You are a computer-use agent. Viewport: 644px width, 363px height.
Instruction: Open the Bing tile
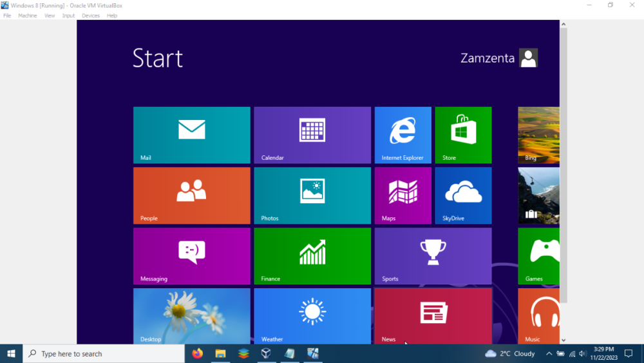tap(538, 135)
